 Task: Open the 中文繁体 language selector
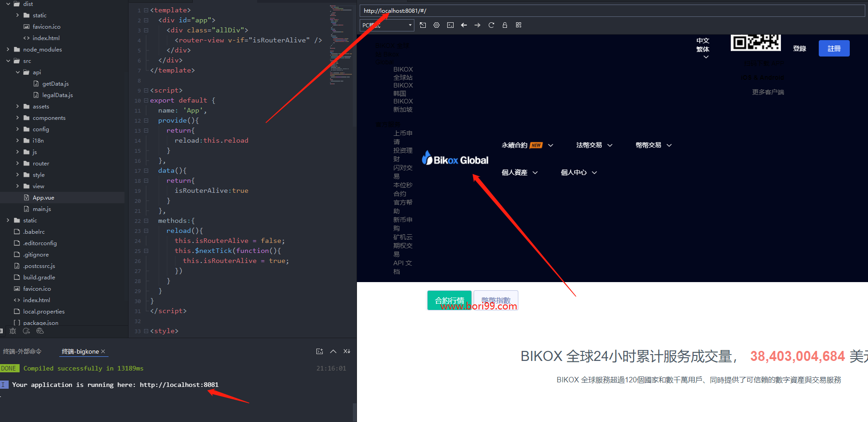[703, 48]
